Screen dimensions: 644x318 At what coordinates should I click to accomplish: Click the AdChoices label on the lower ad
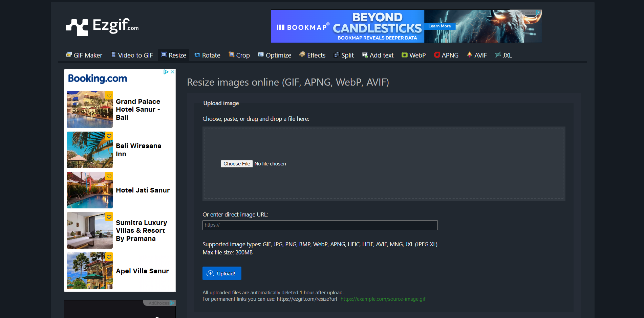pyautogui.click(x=159, y=303)
